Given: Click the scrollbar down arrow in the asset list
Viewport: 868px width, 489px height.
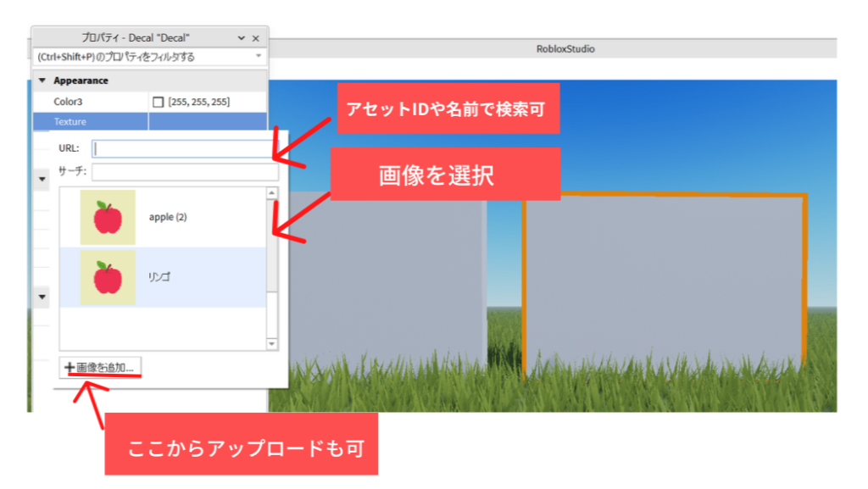Looking at the screenshot, I should [x=270, y=342].
